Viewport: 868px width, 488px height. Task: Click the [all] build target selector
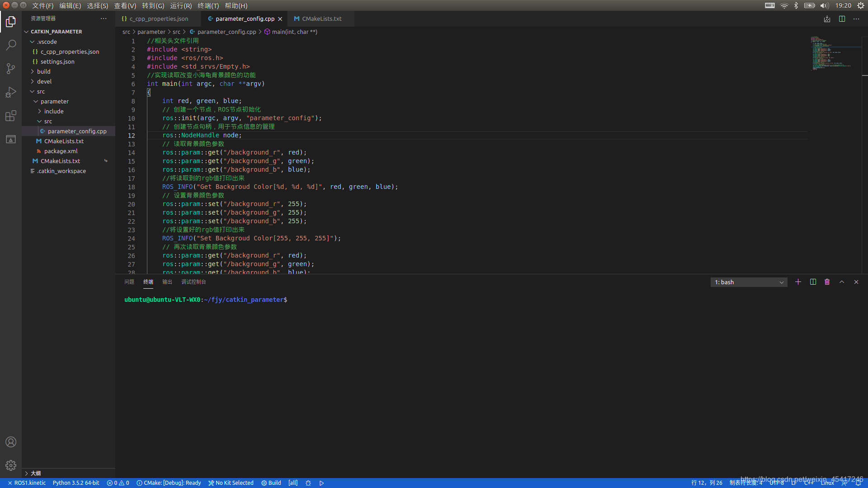point(293,483)
